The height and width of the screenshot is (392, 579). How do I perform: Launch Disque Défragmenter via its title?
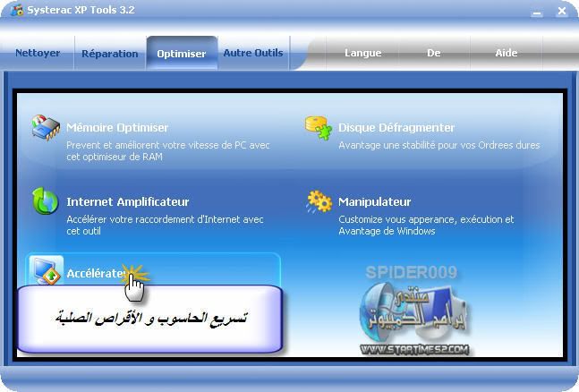396,127
